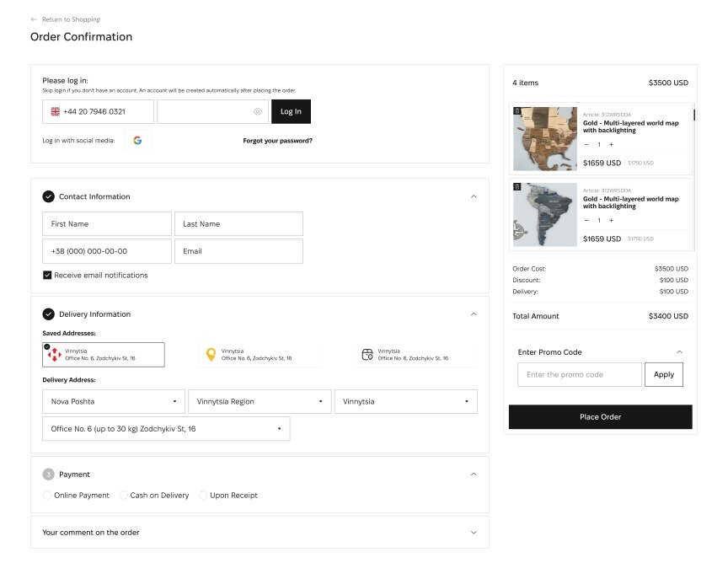The image size is (728, 579).
Task: Uncheck Receive email notifications
Action: [x=47, y=276]
